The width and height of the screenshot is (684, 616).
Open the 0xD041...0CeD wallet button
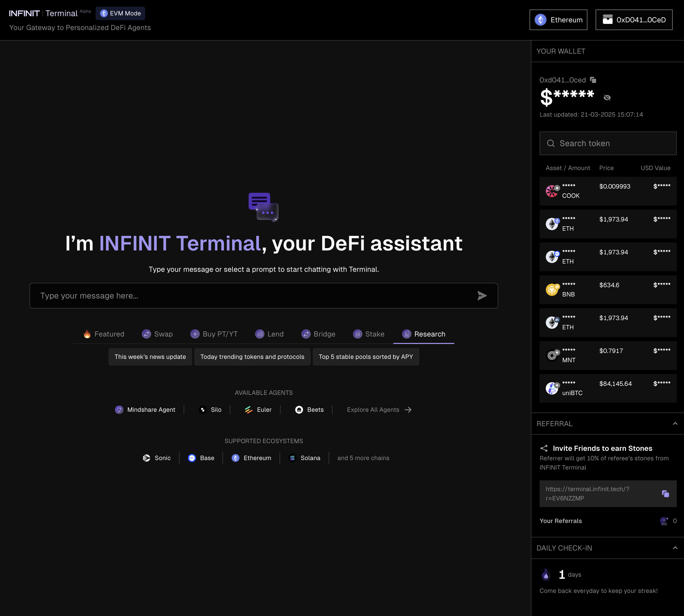click(634, 20)
